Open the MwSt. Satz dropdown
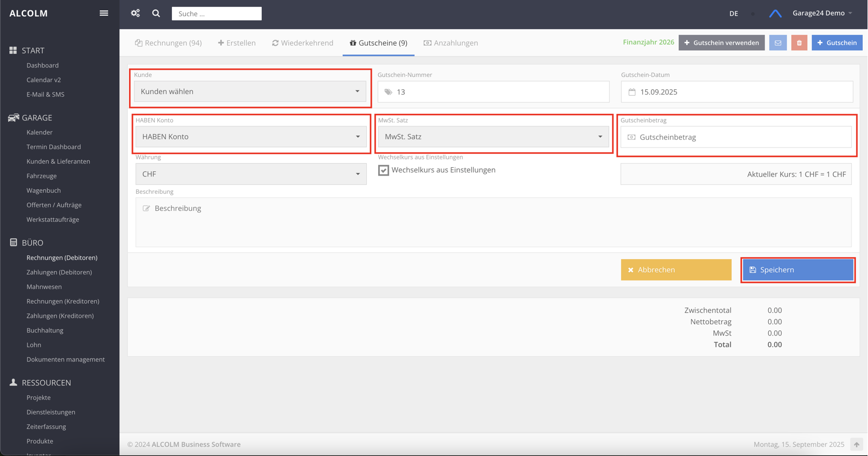This screenshot has height=456, width=868. pos(493,137)
